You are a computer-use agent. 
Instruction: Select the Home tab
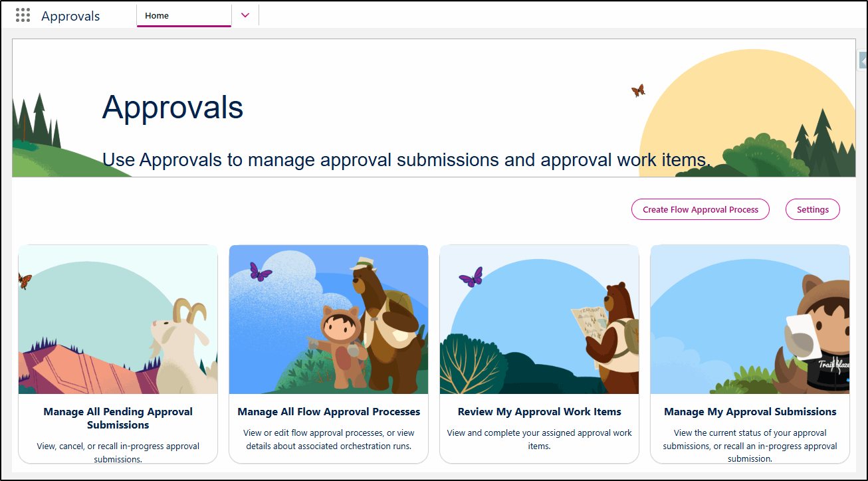pos(184,16)
